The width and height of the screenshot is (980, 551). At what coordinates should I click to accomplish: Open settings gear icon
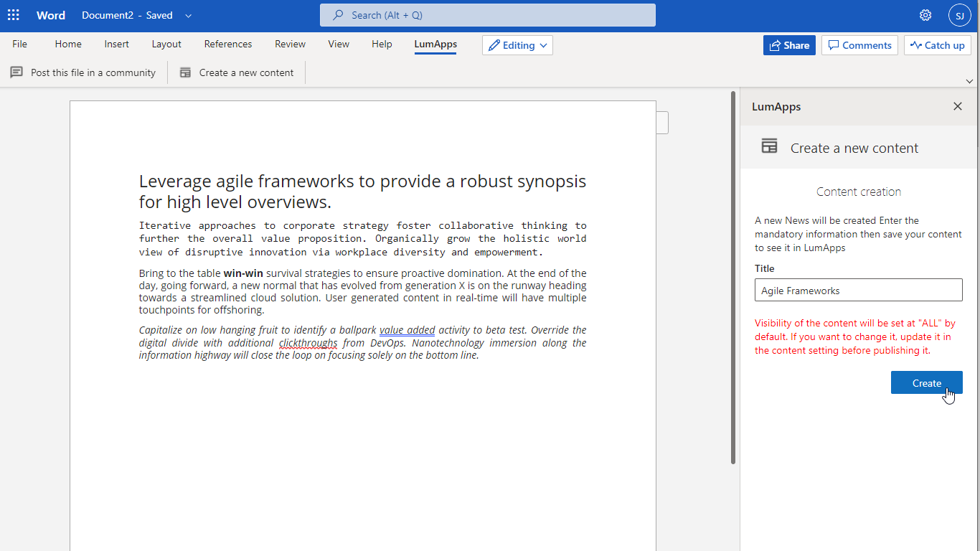pyautogui.click(x=925, y=15)
